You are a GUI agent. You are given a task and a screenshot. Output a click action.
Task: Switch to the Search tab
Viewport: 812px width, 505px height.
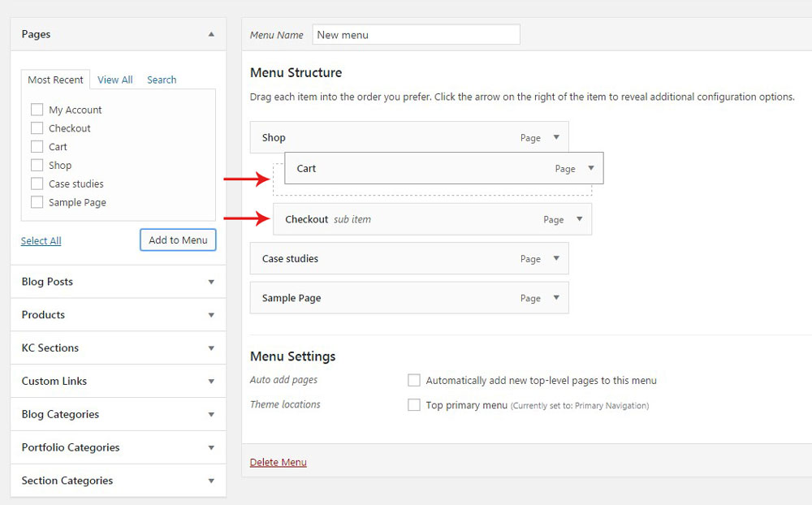(161, 80)
